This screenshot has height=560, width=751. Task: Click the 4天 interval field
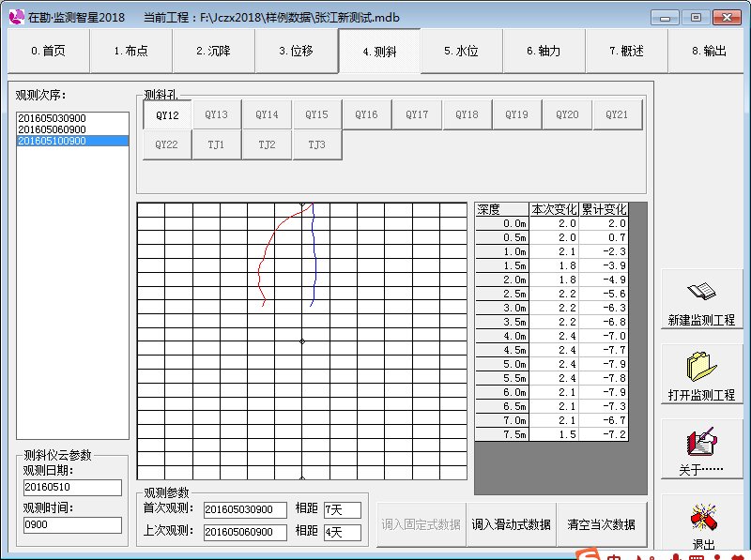click(343, 532)
